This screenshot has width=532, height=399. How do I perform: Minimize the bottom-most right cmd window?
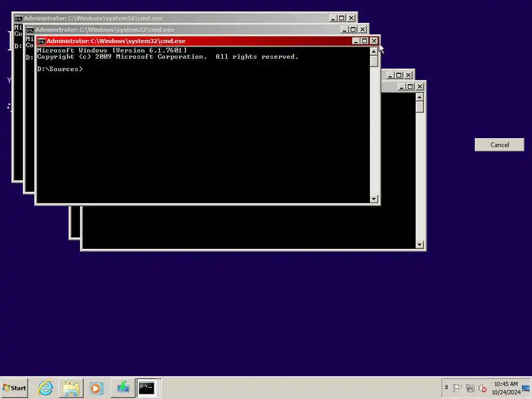pos(402,87)
